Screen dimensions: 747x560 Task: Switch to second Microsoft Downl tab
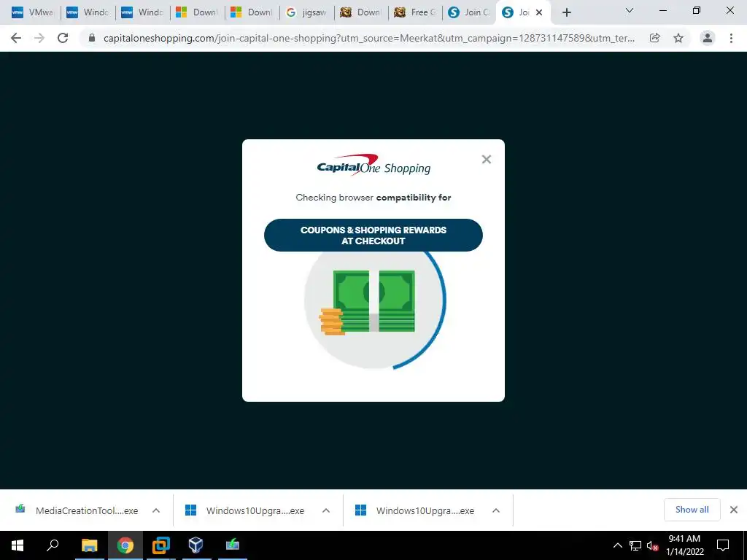click(252, 12)
